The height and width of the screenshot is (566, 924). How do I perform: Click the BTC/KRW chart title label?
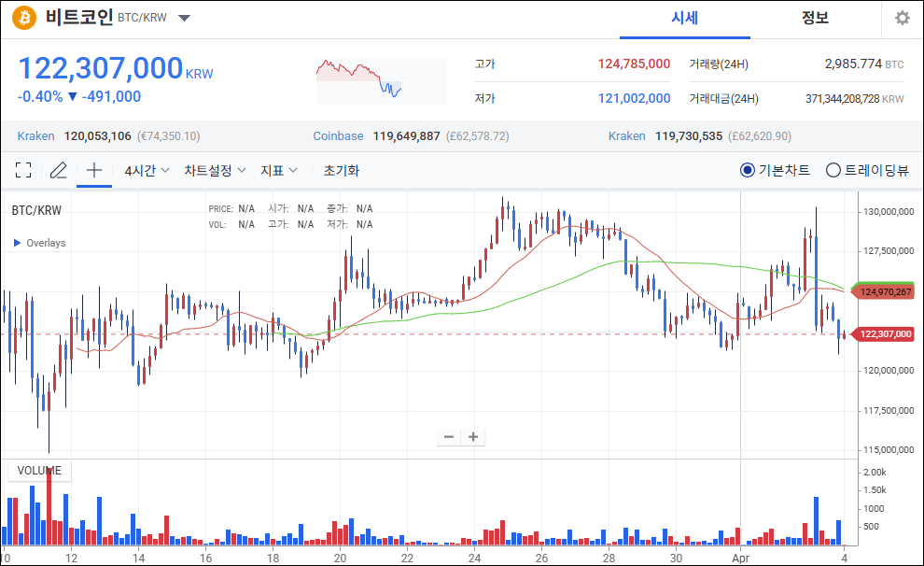36,210
